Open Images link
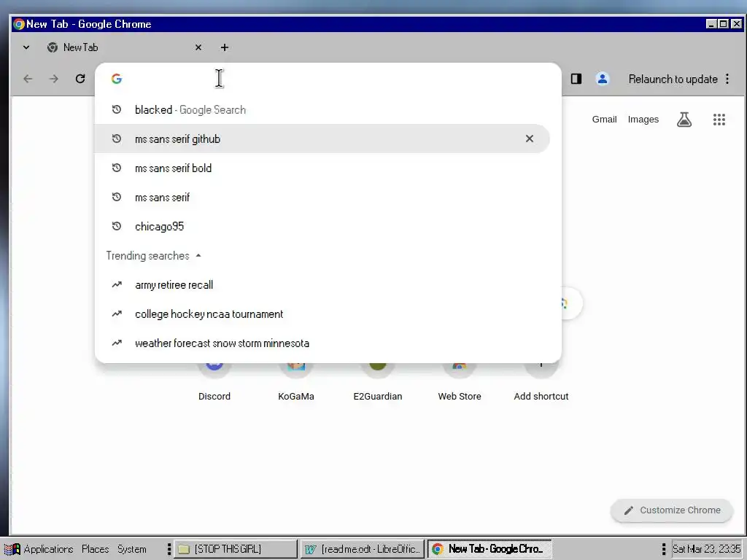This screenshot has height=560, width=747. coord(643,120)
